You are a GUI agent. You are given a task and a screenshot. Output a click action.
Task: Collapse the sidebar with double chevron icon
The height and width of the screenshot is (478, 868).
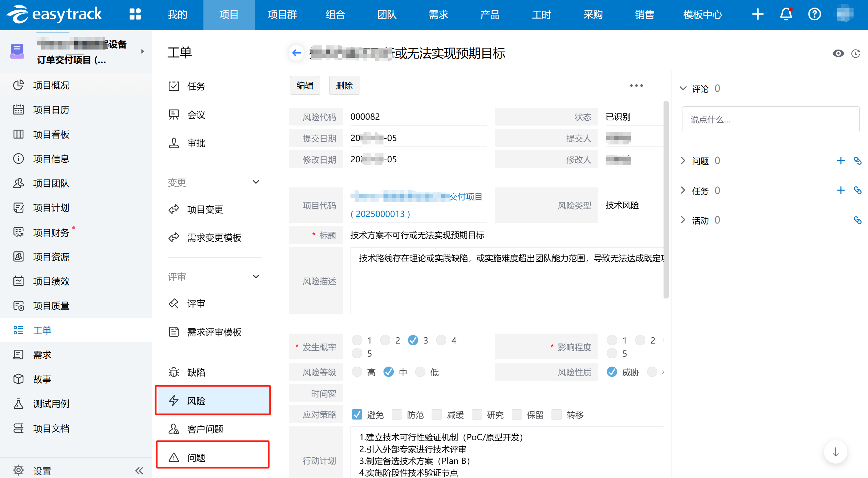[139, 470]
